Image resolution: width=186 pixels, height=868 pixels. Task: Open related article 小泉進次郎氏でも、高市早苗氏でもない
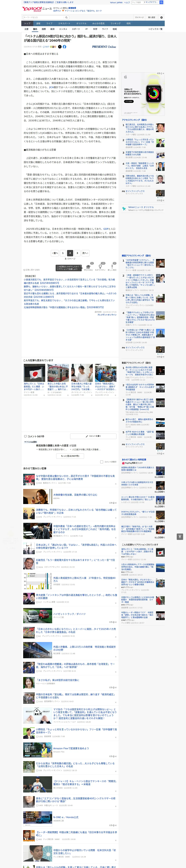(x=69, y=281)
